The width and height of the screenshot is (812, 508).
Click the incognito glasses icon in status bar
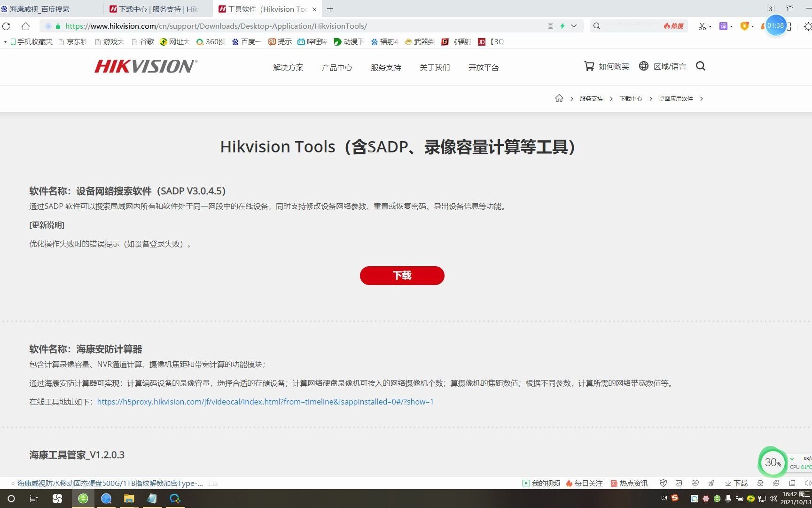click(x=760, y=483)
